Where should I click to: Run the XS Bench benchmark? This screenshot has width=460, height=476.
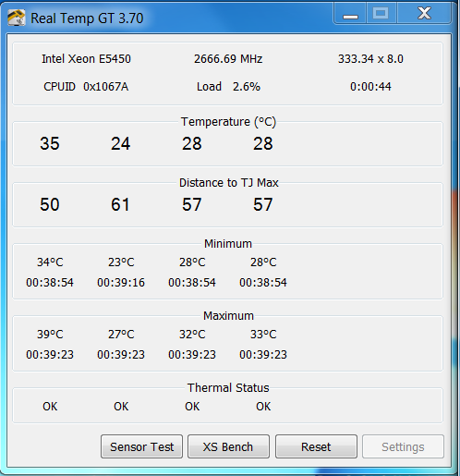tap(228, 446)
